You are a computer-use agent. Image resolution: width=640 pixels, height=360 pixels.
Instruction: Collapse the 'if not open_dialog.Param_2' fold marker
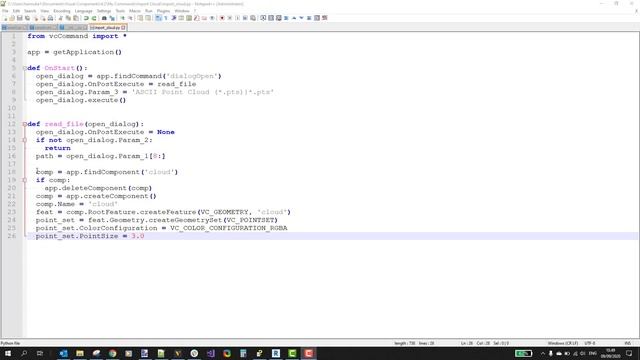(x=24, y=140)
